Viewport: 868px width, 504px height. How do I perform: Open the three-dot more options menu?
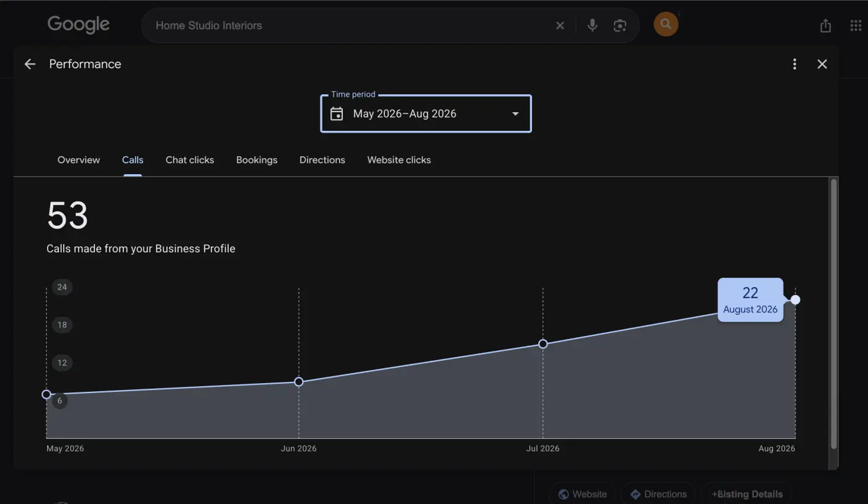794,64
